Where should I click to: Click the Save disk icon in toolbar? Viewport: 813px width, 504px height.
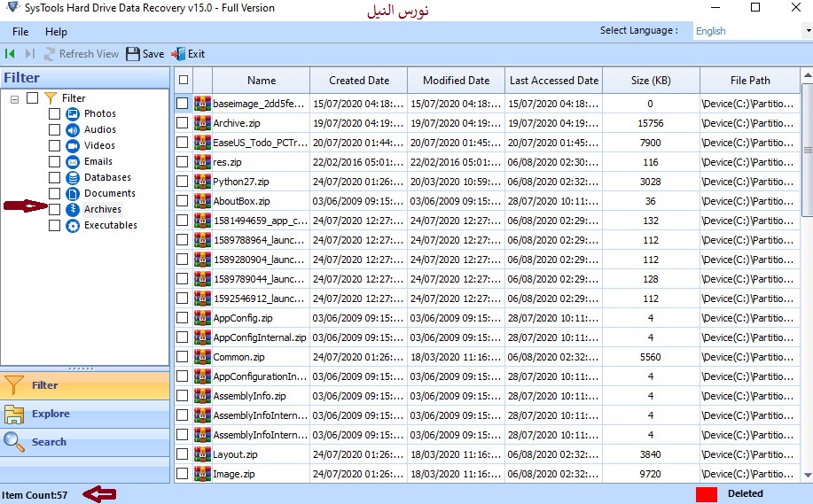pos(133,54)
